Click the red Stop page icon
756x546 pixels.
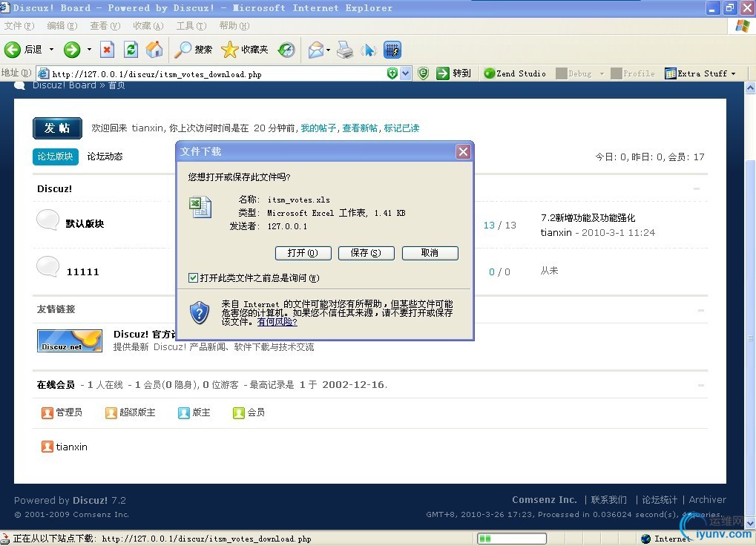pyautogui.click(x=107, y=50)
